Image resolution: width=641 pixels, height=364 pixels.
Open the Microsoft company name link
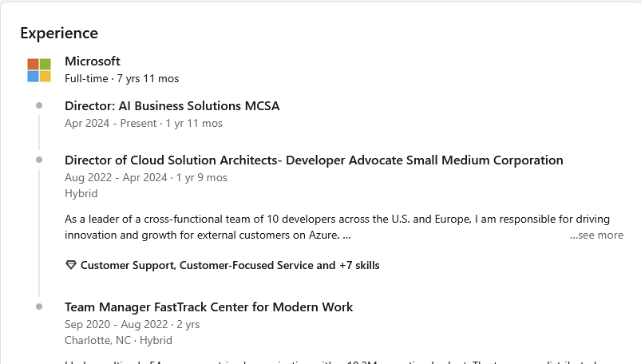click(93, 61)
